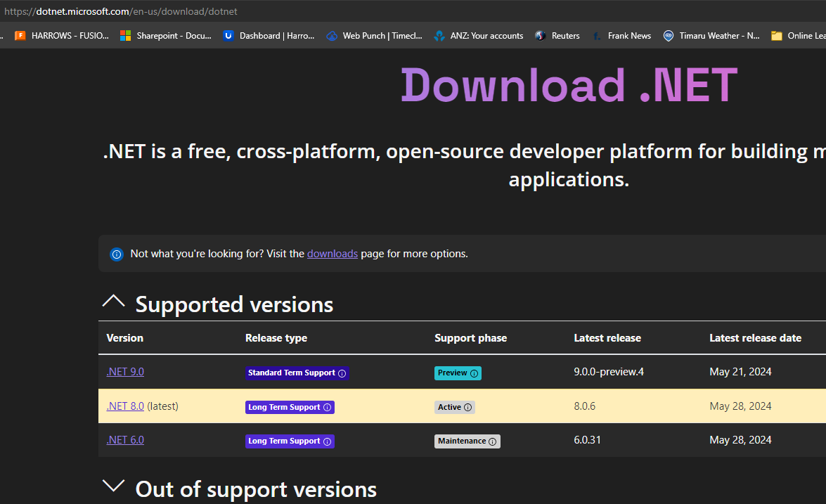Click the blue info icon in the notice banner
Image resolution: width=826 pixels, height=504 pixels.
[117, 254]
